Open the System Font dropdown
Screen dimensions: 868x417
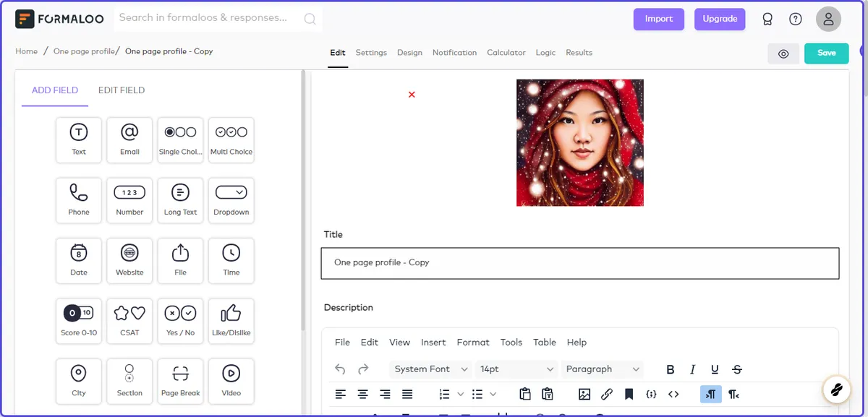point(430,369)
